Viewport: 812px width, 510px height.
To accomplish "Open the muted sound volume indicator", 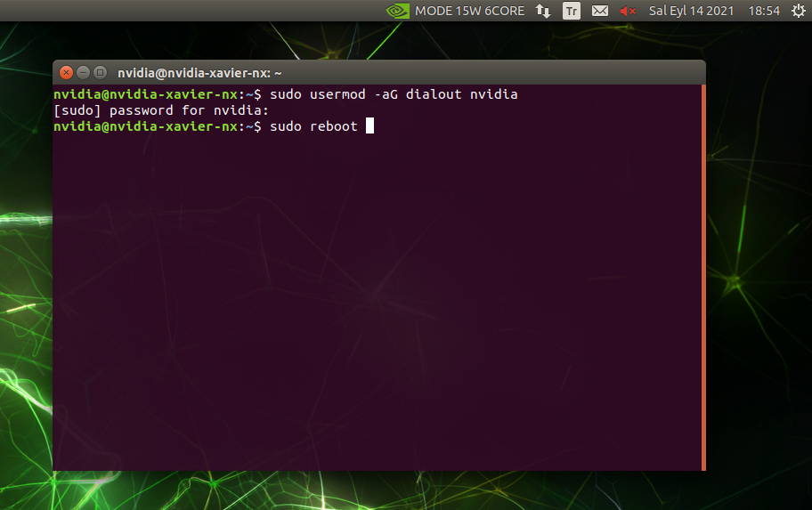I will pos(628,11).
